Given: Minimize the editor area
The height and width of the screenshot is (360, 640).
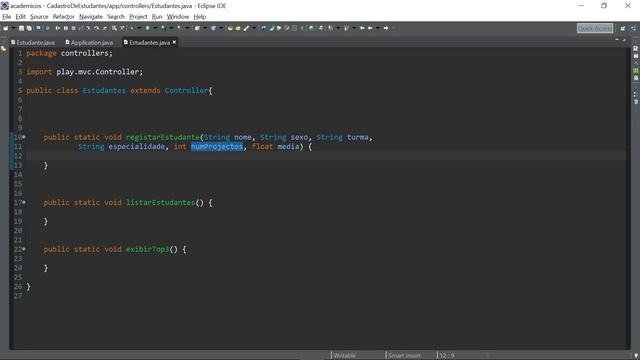Looking at the screenshot, I should 617,40.
